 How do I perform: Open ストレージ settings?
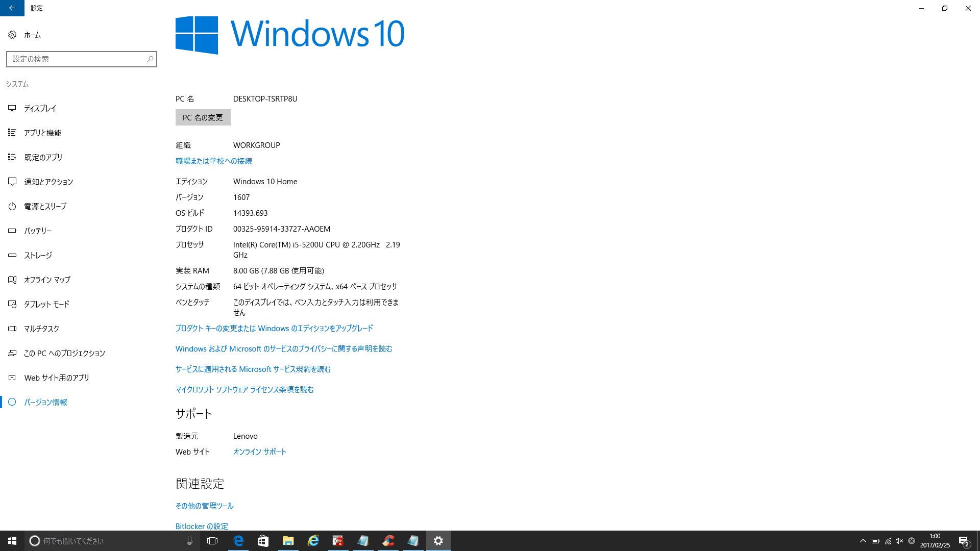(38, 255)
